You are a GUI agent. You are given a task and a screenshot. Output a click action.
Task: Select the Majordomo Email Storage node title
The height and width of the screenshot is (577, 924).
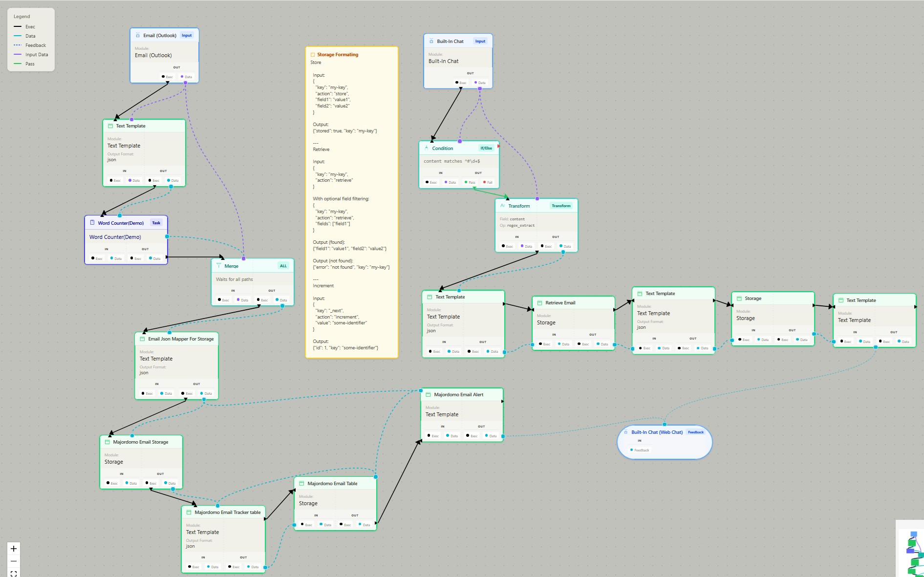click(141, 442)
